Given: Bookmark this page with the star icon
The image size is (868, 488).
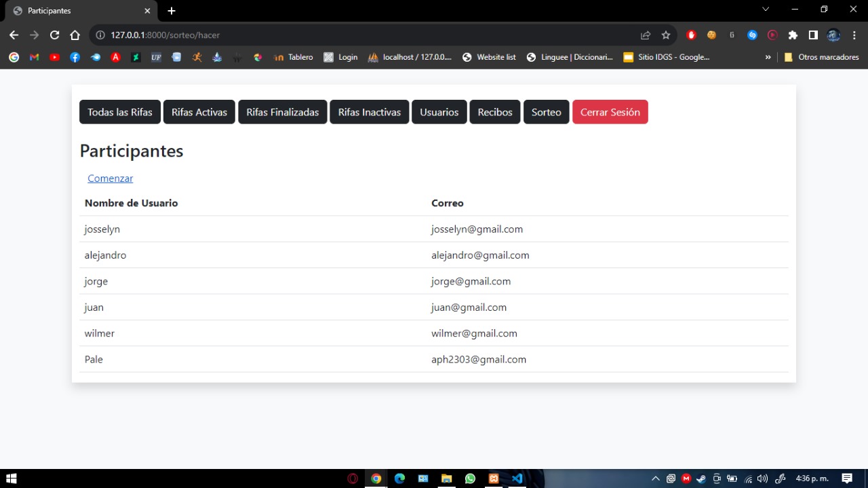Looking at the screenshot, I should point(666,35).
